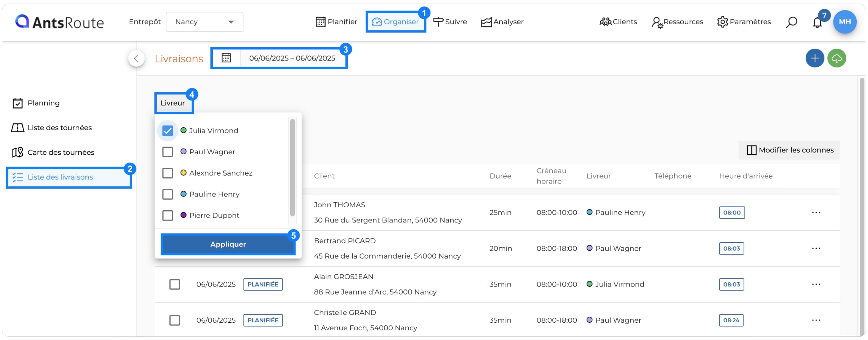868x340 pixels.
Task: Toggle the Livreur filter dropdown
Action: (173, 103)
